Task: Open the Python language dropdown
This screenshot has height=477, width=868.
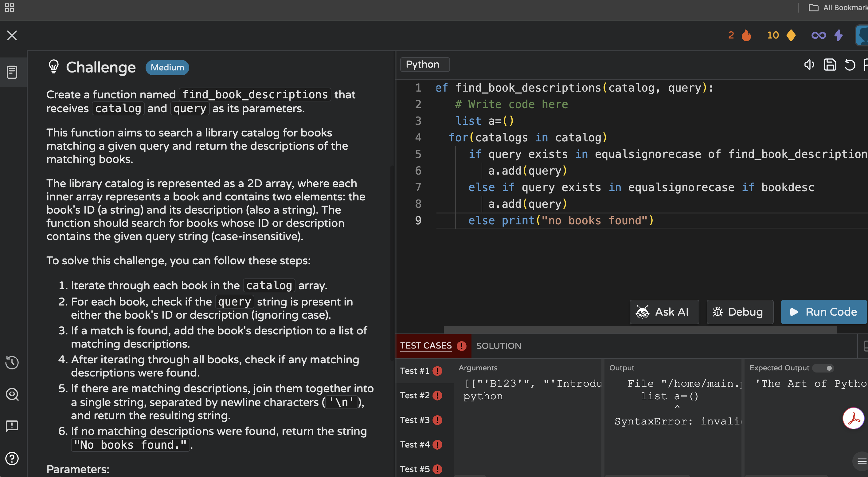Action: 424,64
